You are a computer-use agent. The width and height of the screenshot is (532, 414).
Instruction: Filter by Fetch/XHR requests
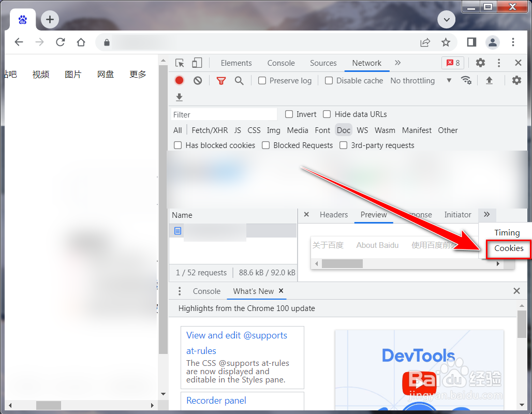click(x=210, y=130)
